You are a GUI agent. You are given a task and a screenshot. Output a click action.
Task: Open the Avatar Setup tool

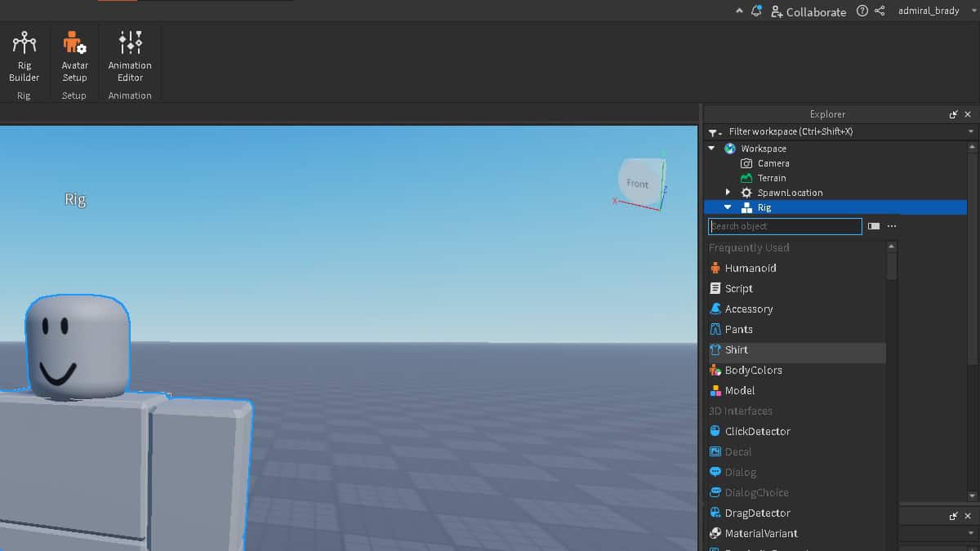click(74, 57)
